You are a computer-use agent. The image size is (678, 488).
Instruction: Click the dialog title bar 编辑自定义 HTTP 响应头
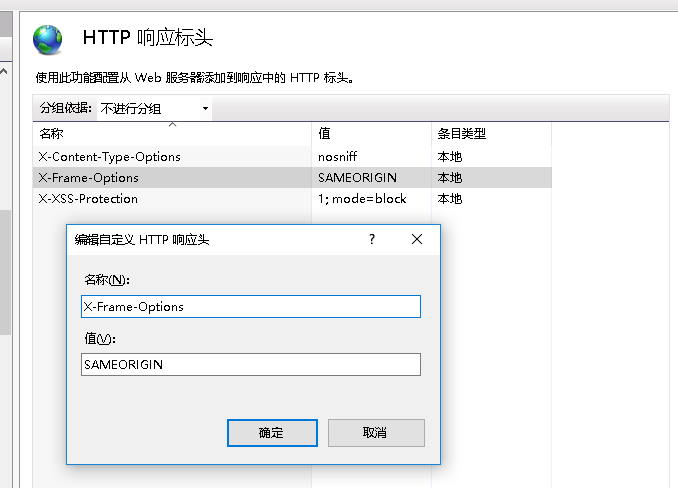click(200, 239)
